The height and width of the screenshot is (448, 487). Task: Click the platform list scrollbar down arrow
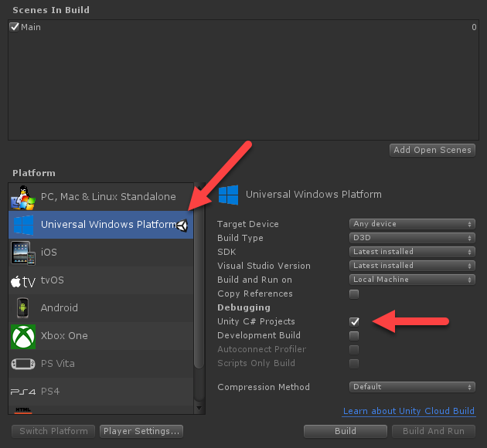point(199,409)
